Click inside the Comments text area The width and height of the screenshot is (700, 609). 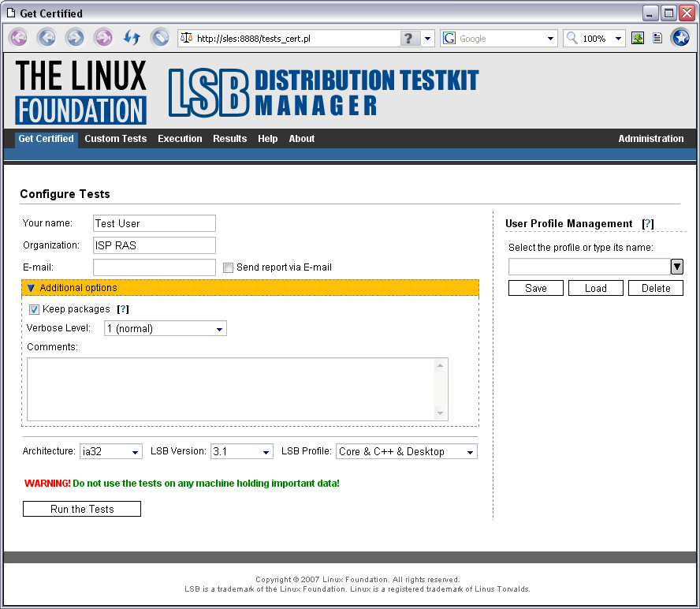pos(231,389)
